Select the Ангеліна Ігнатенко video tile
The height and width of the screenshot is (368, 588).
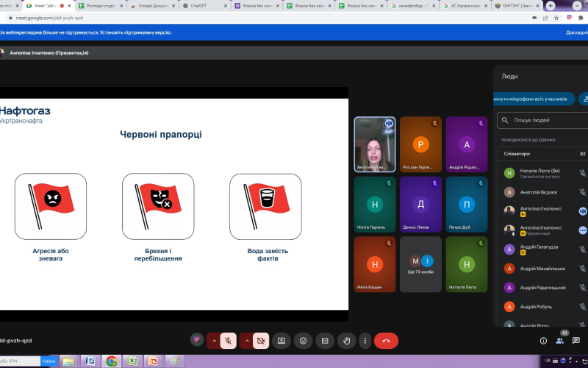[375, 144]
